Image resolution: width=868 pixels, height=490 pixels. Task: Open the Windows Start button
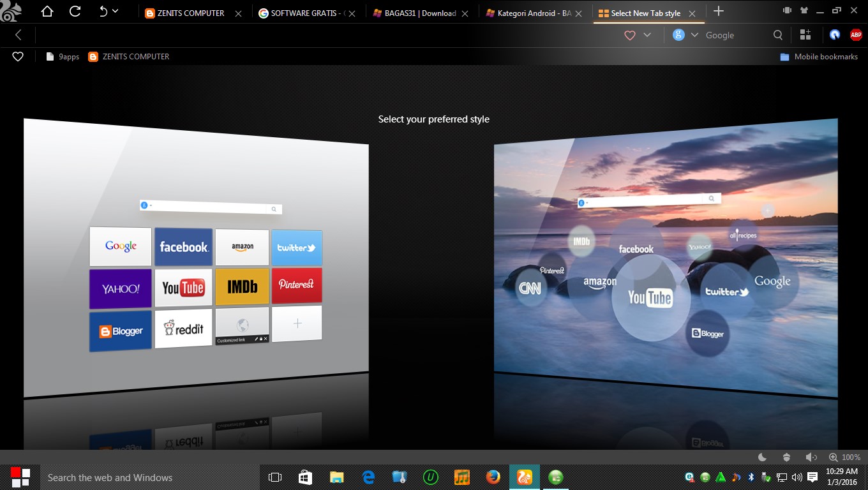[20, 477]
